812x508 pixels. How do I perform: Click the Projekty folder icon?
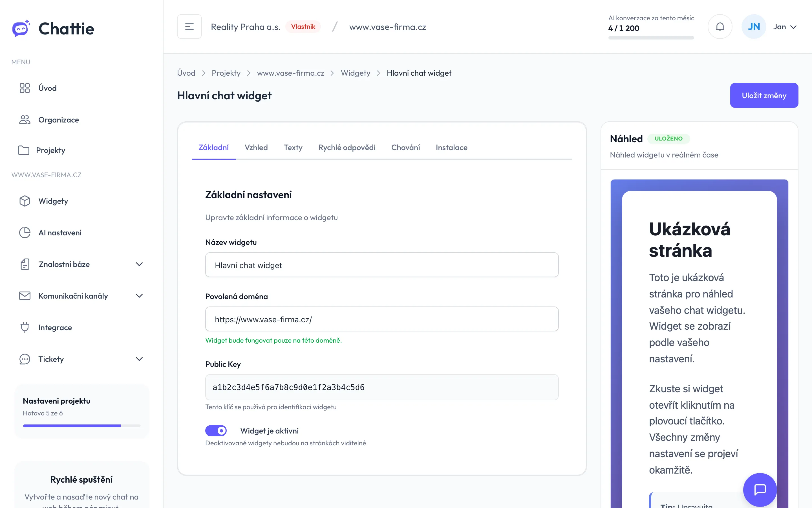tap(23, 150)
